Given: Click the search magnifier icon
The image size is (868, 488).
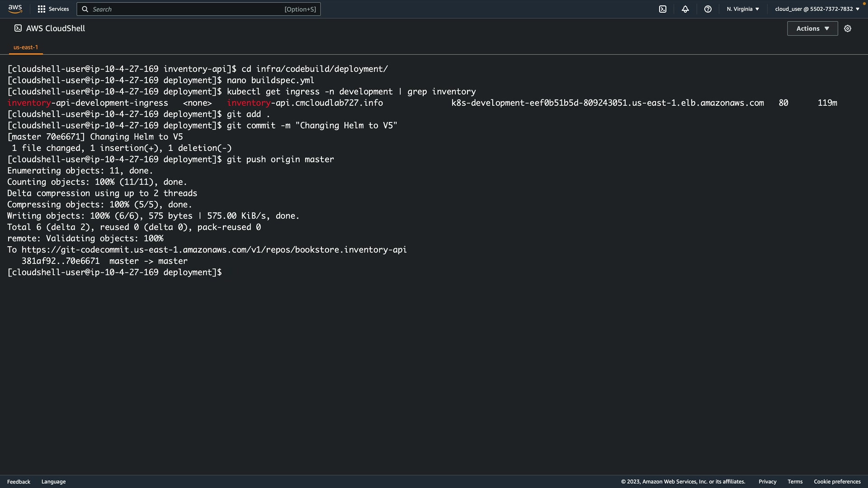Looking at the screenshot, I should pyautogui.click(x=85, y=9).
